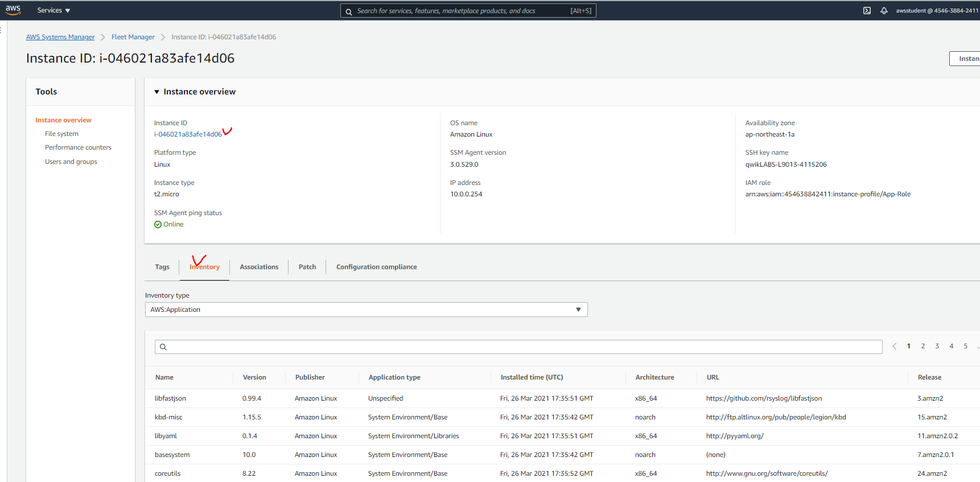Open the Services dropdown menu
Viewport: 980px width, 482px height.
click(53, 10)
